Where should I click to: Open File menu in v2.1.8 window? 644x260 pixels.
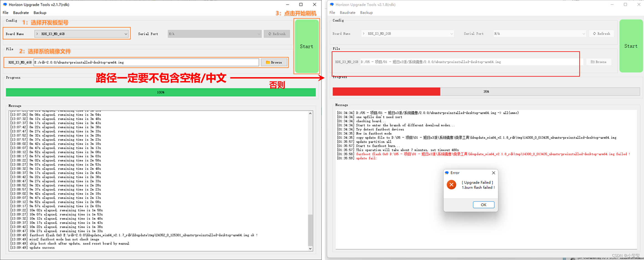tap(332, 12)
